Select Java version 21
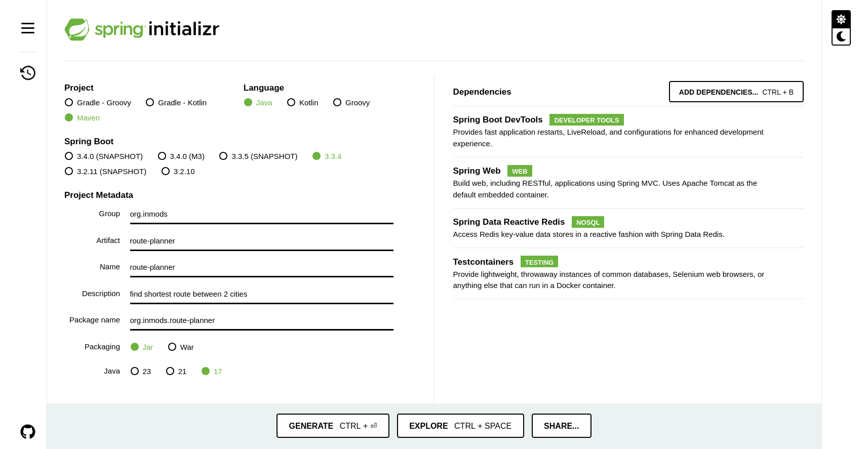The width and height of the screenshot is (868, 449). pyautogui.click(x=176, y=372)
